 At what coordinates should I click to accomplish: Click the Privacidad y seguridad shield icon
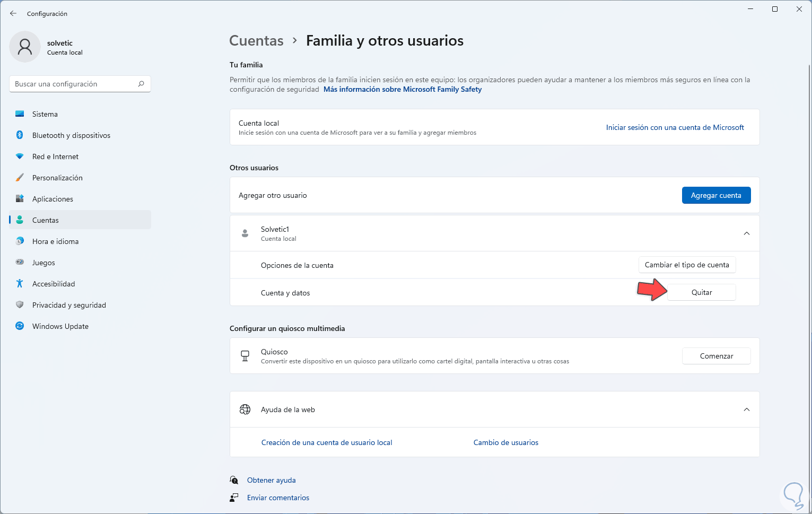click(20, 305)
